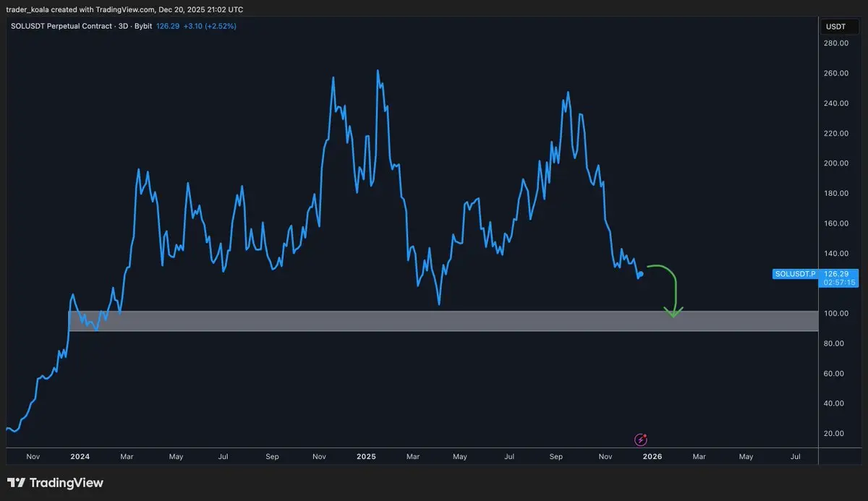Click the pink lightning bolt icon

point(641,439)
